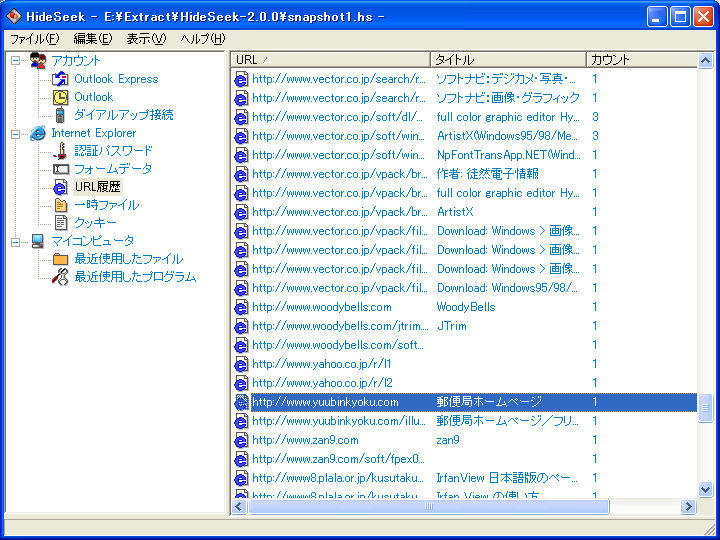This screenshot has height=540, width=720.
Task: Click the vertical scrollbar down arrow
Action: pos(705,489)
